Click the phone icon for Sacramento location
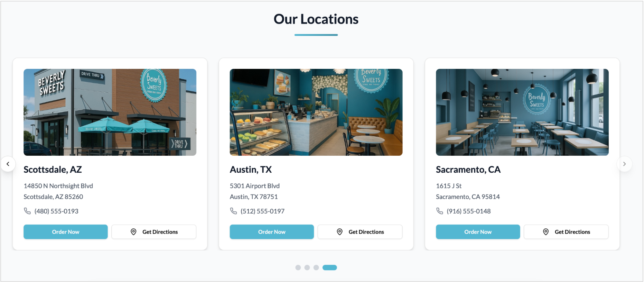 (x=440, y=211)
